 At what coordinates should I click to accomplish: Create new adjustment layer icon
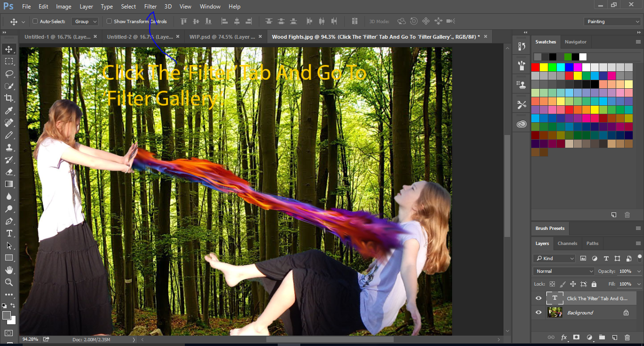589,338
